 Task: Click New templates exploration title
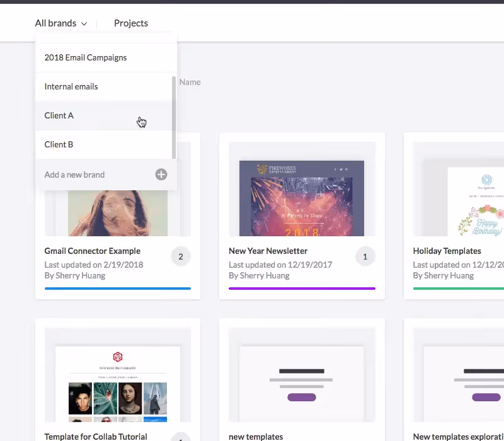click(x=459, y=437)
